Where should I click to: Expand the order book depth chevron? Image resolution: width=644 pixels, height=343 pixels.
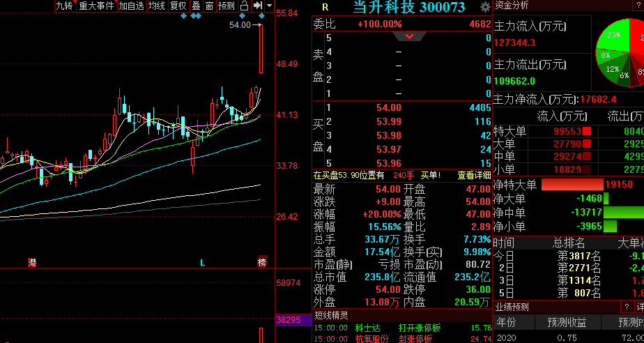[410, 36]
